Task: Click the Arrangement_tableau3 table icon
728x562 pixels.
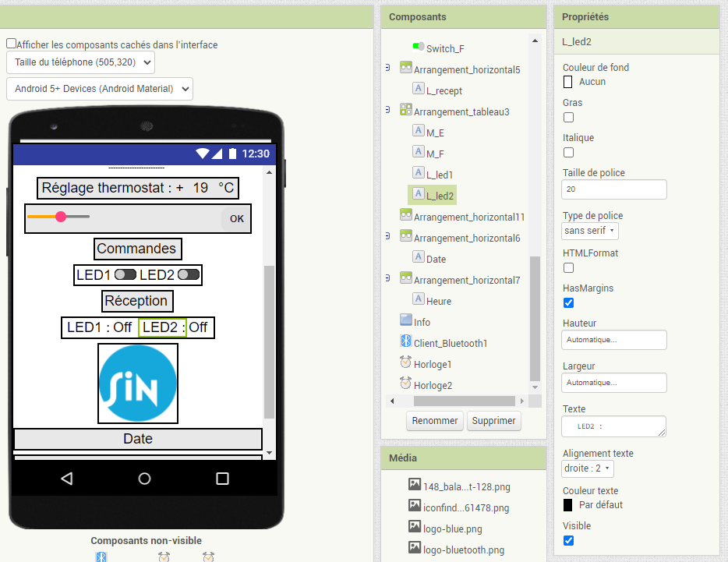Action: (406, 109)
